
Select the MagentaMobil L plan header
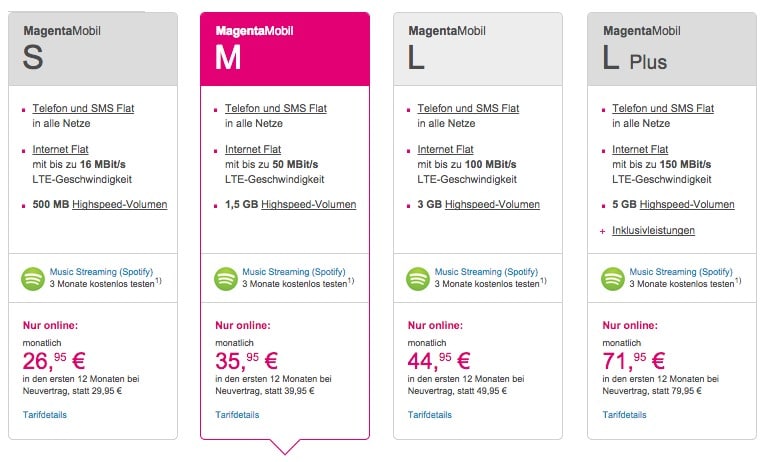coord(478,49)
